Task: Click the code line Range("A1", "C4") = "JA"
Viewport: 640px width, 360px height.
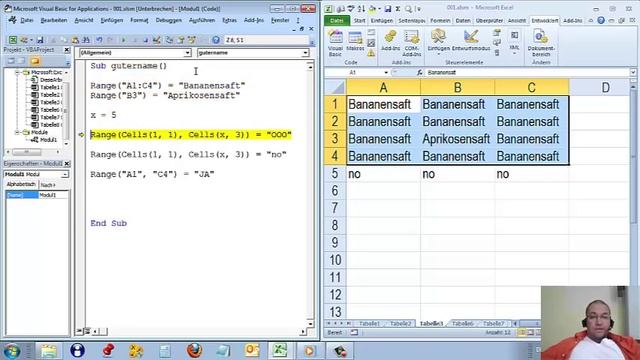Action: (x=152, y=174)
